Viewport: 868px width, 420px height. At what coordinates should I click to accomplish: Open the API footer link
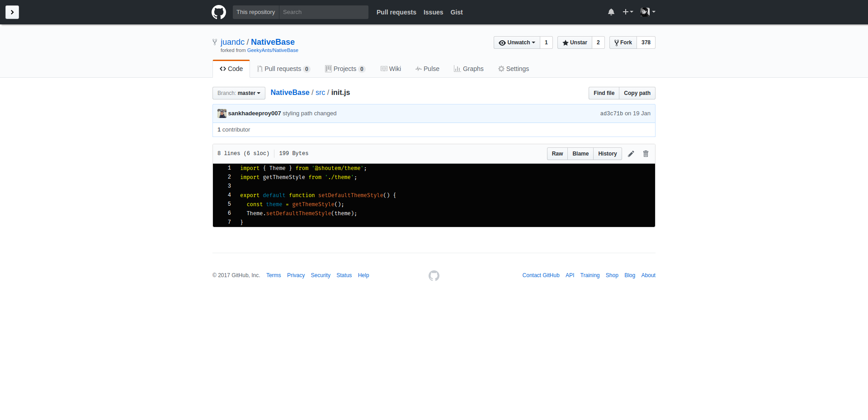pos(570,275)
